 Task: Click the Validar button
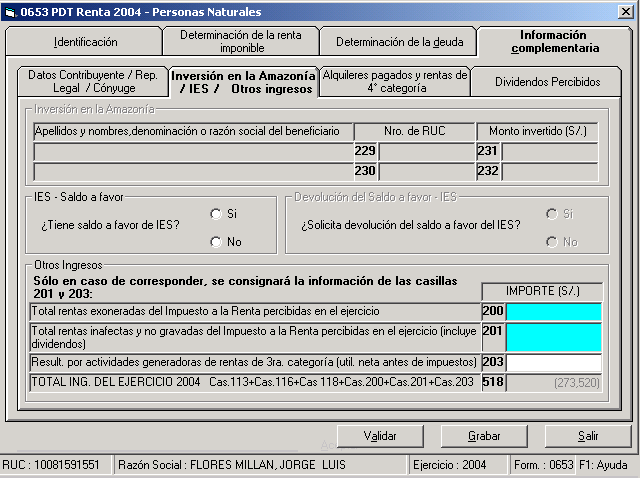pos(379,436)
